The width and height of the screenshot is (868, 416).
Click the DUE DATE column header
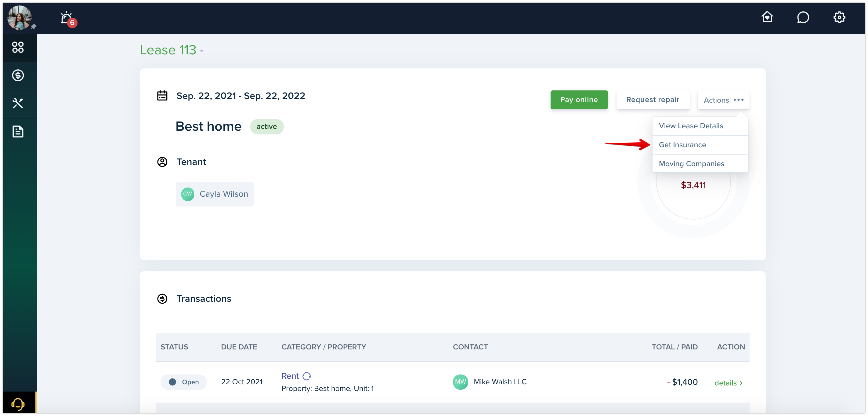[x=239, y=347]
